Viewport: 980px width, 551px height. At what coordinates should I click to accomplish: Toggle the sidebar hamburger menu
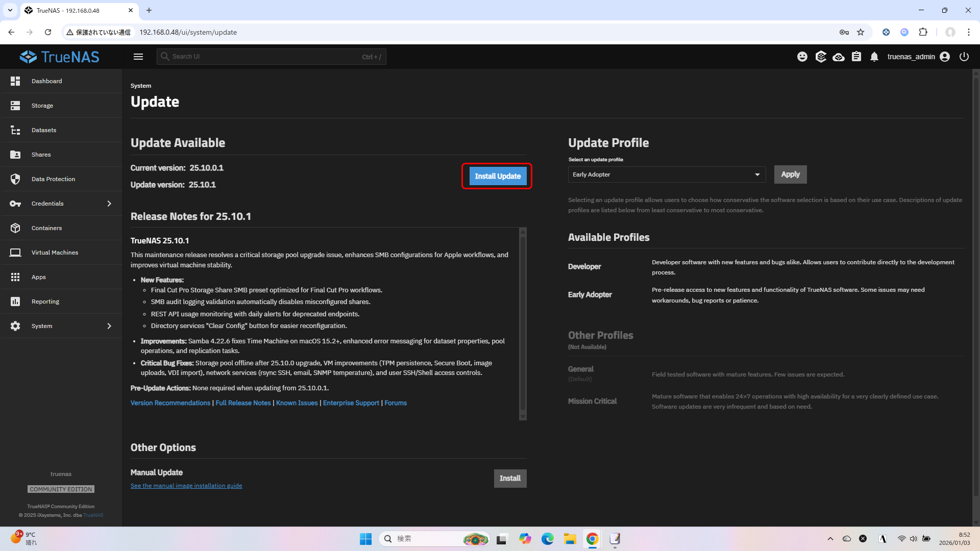(138, 57)
